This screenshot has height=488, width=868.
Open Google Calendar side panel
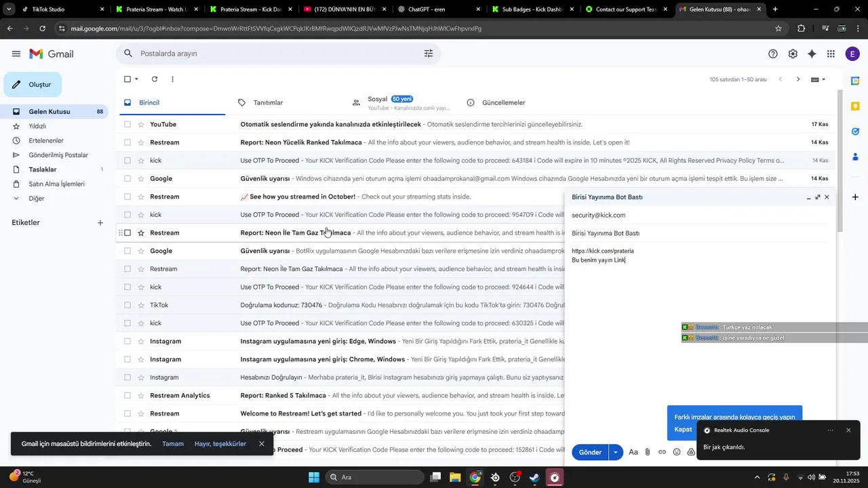(x=855, y=81)
